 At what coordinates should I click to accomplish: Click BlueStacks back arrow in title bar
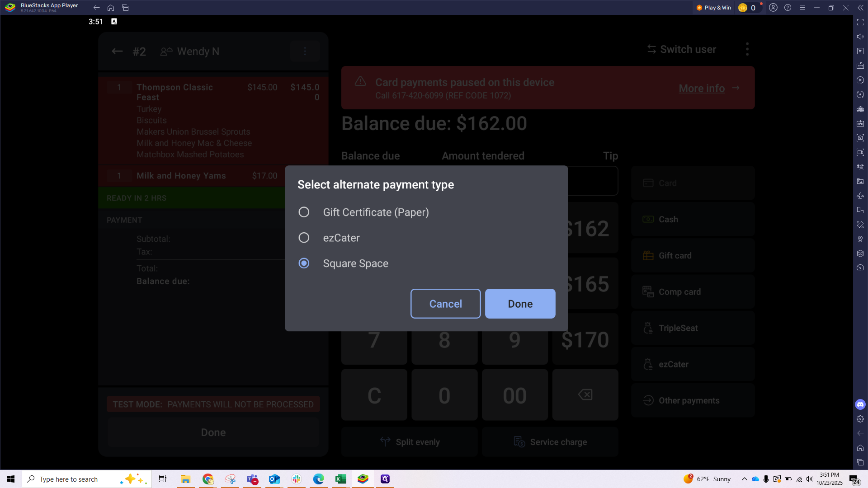[96, 8]
